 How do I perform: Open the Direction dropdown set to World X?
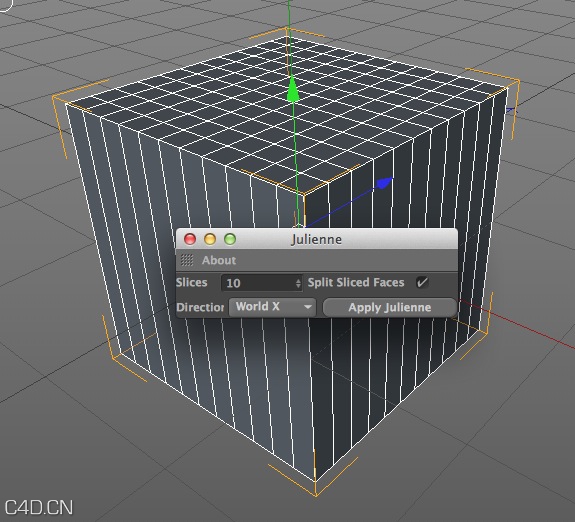pos(272,307)
